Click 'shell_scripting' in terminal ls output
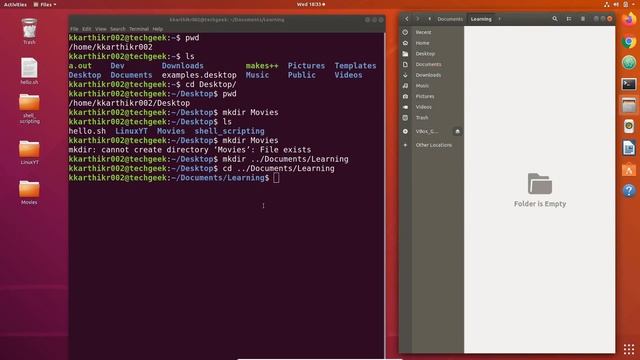Screen dimensions: 640x360 [229, 131]
